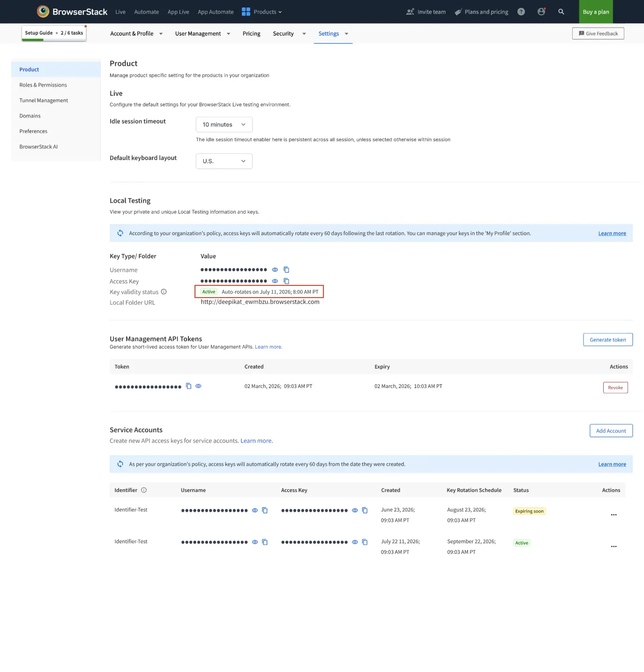
Task: Click Give Feedback button
Action: click(598, 34)
